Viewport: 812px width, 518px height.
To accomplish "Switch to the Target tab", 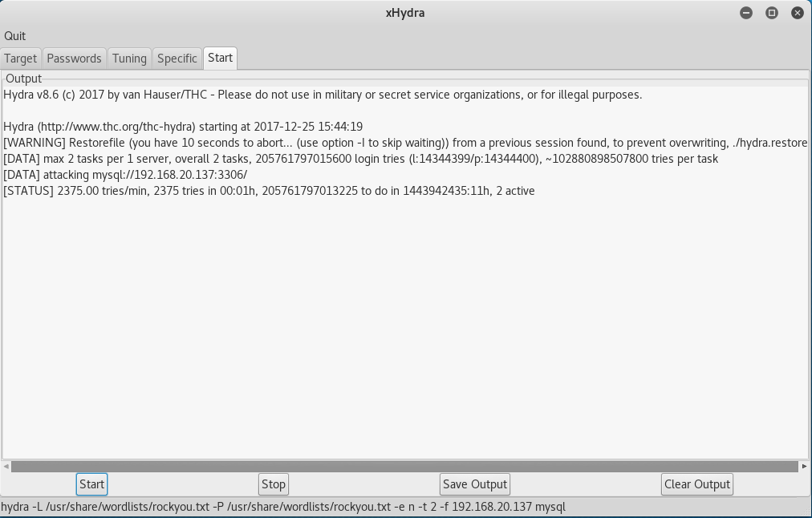I will coord(21,59).
